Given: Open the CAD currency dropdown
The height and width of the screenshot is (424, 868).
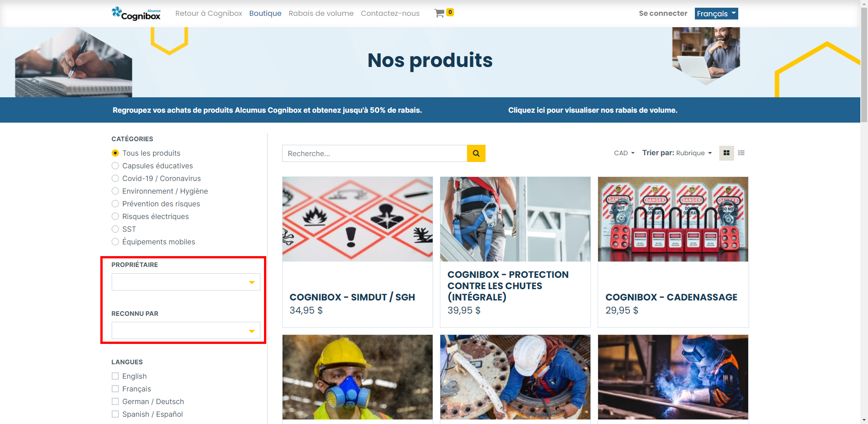Looking at the screenshot, I should 624,153.
